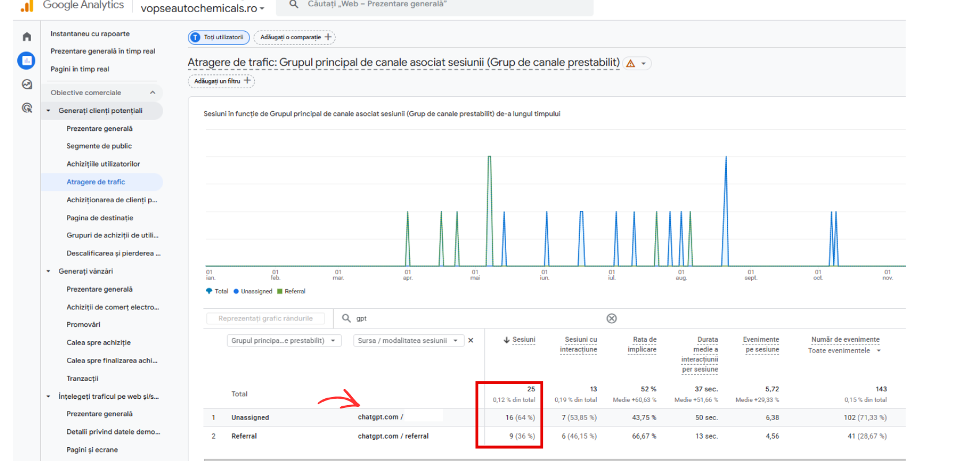The image size is (980, 461).
Task: Click the Unassigned row cell
Action: point(250,418)
